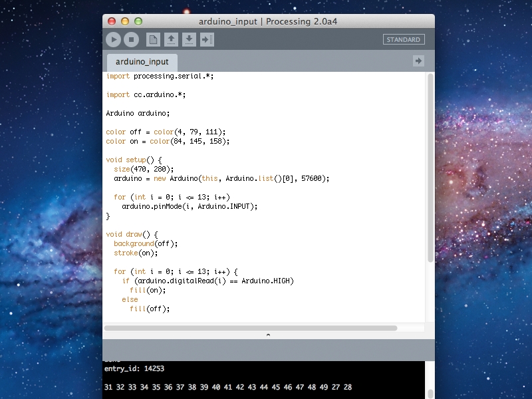The width and height of the screenshot is (532, 399).
Task: Click the 'new Arduino(this, ...' assignment line
Action: click(x=221, y=178)
